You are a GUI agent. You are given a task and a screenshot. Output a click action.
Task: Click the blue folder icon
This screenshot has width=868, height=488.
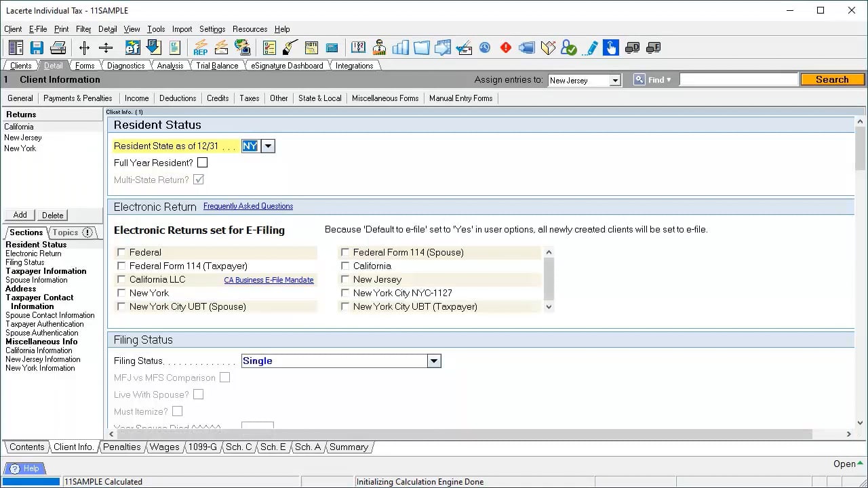[421, 47]
